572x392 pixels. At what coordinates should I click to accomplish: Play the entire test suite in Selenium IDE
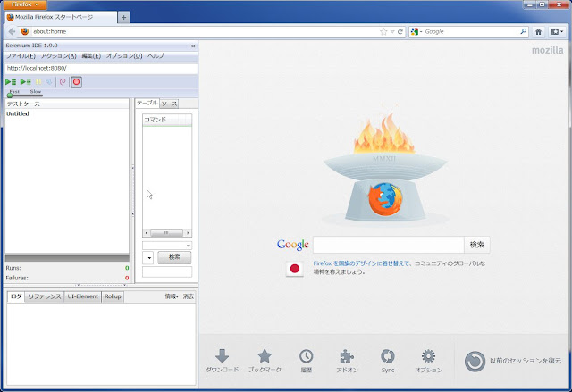11,82
